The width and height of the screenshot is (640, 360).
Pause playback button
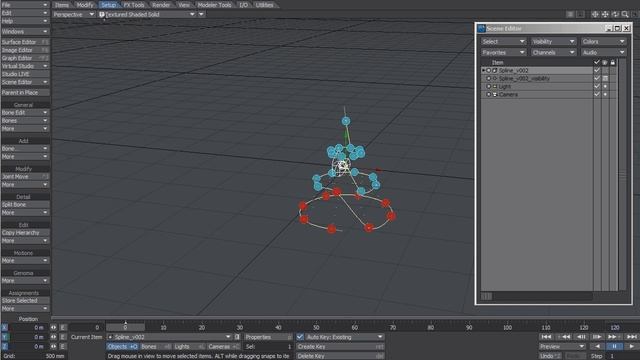[x=614, y=346]
